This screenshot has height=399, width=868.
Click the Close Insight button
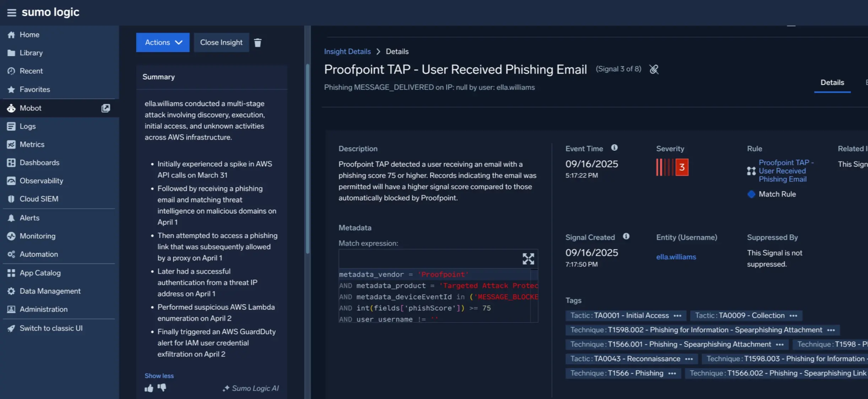pyautogui.click(x=221, y=42)
